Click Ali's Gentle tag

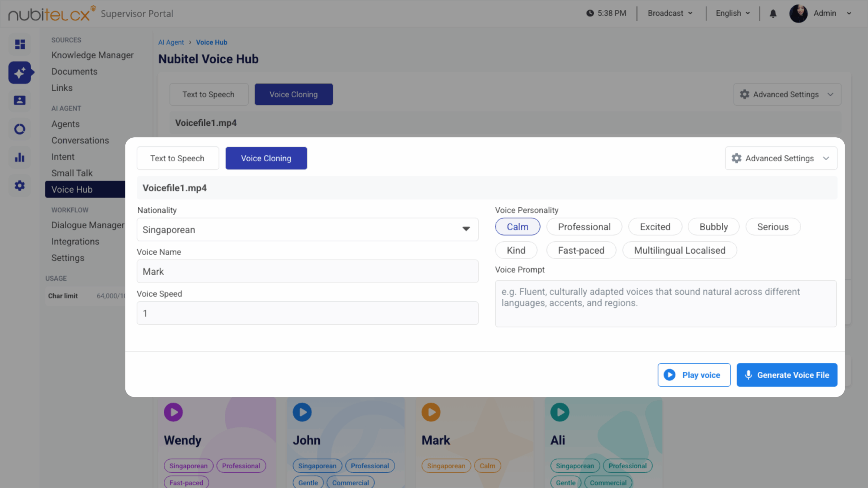coord(566,482)
